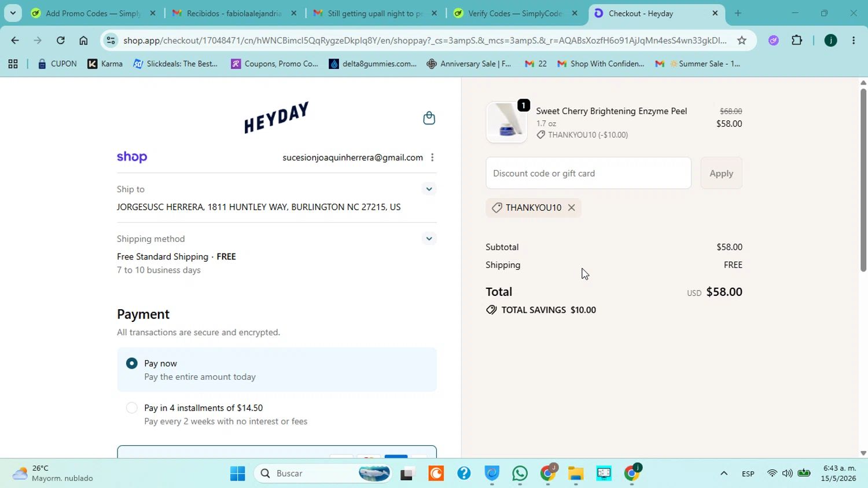Image resolution: width=868 pixels, height=488 pixels.
Task: Open the weather widget in the taskbar
Action: tap(53, 474)
